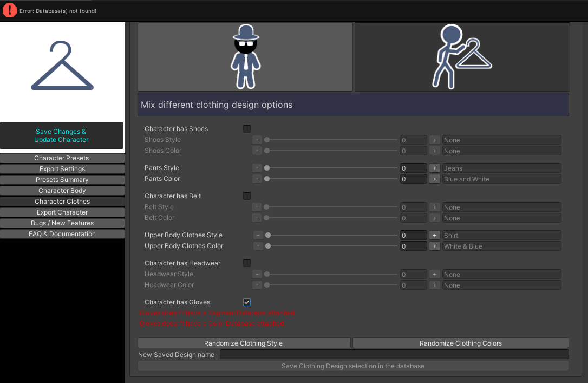Focus the New Saved Design name field
The width and height of the screenshot is (588, 383).
(394, 355)
